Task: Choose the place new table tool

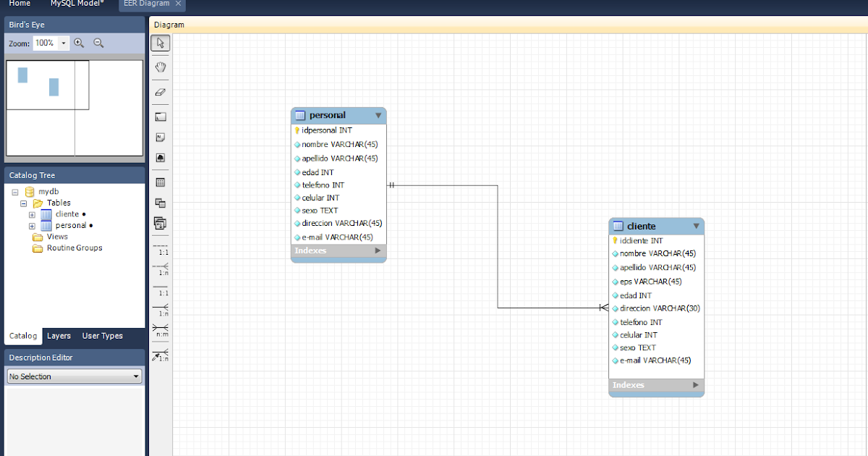Action: coord(161,182)
